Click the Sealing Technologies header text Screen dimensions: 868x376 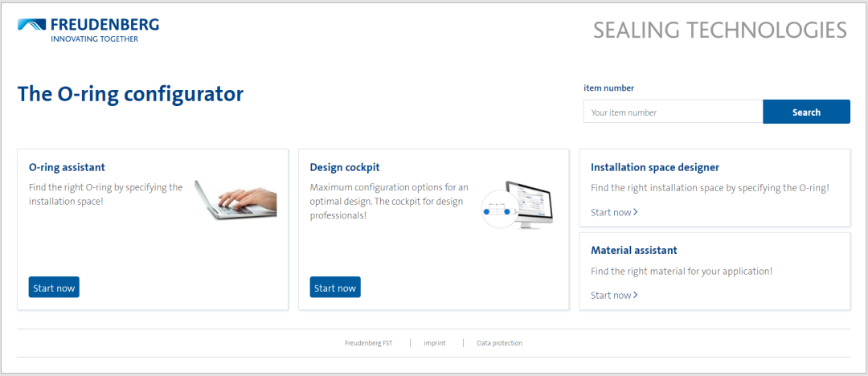tap(720, 31)
